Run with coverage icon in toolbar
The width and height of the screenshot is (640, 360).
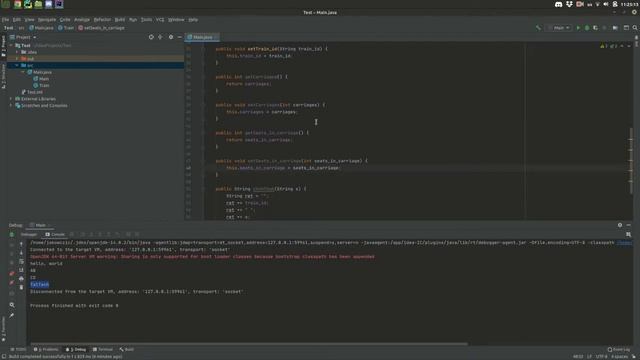(x=596, y=28)
